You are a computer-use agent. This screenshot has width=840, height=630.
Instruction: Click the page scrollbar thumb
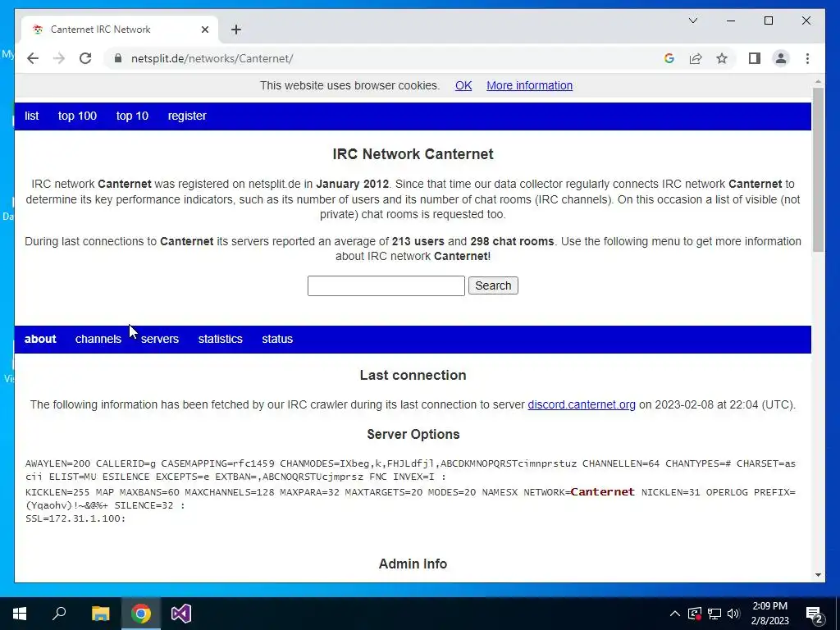point(818,169)
